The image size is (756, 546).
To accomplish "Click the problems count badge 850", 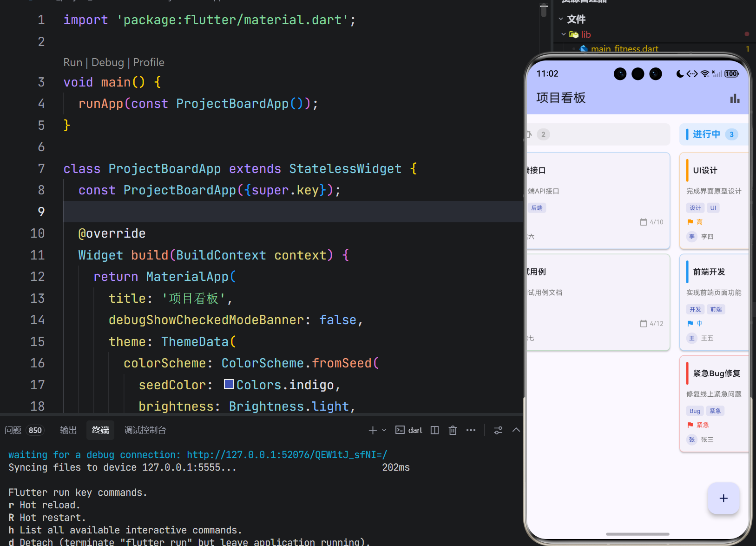I will pos(35,430).
